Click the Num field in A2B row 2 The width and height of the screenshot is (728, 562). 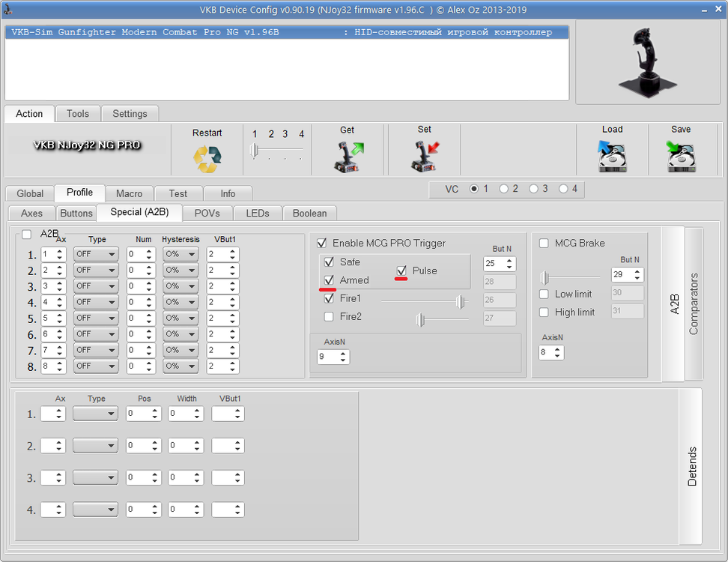click(x=141, y=271)
